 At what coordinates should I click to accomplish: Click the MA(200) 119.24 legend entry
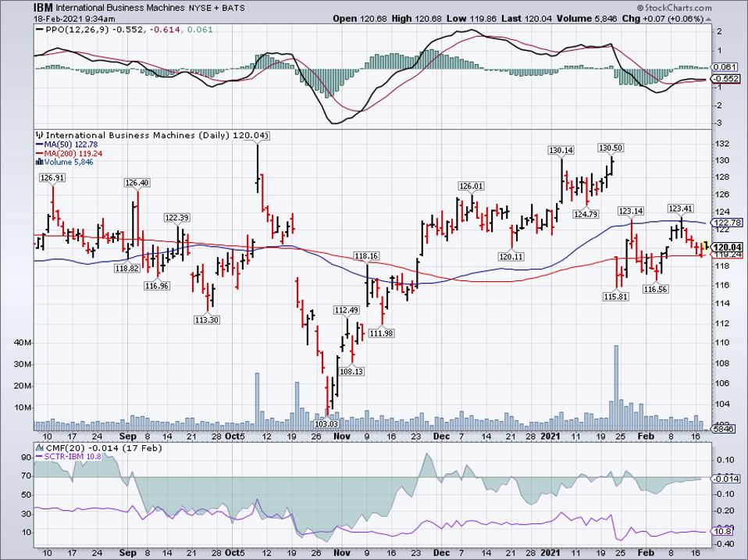coord(69,154)
